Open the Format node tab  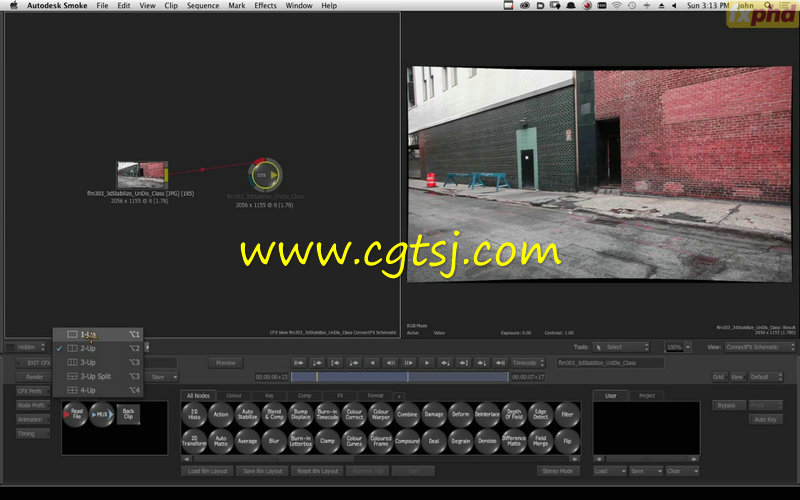pos(375,396)
